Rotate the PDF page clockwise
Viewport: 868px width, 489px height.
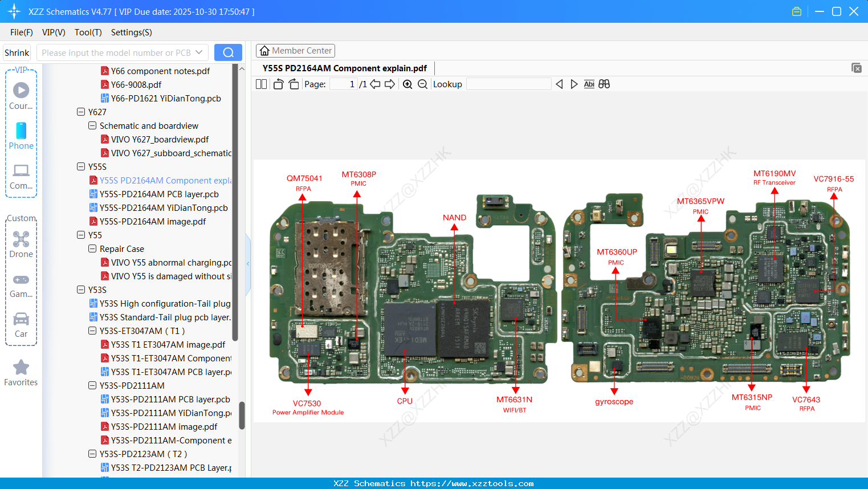click(294, 84)
